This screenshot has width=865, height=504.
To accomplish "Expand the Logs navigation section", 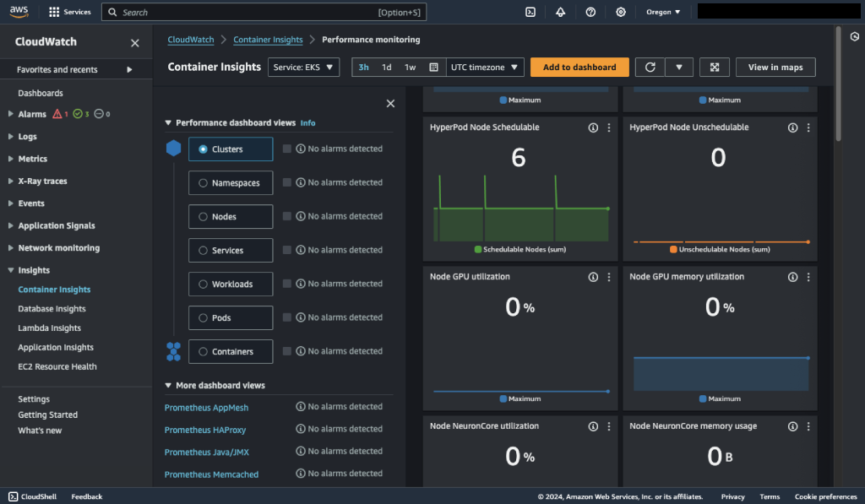I will pos(10,136).
